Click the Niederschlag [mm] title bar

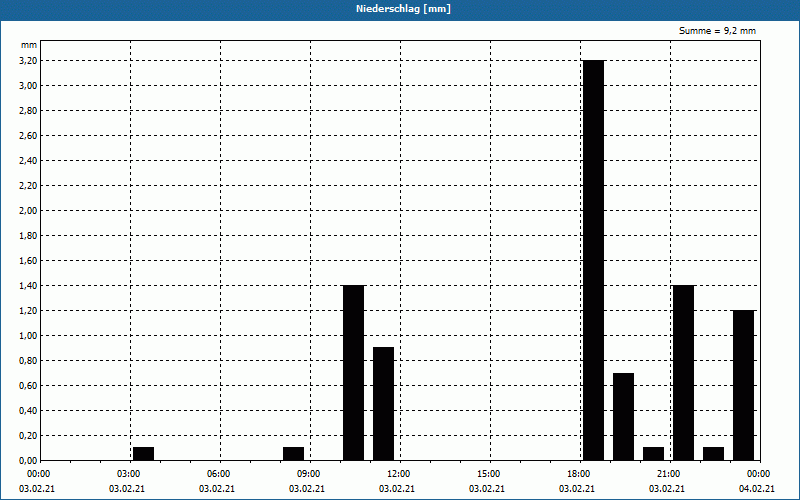[400, 9]
